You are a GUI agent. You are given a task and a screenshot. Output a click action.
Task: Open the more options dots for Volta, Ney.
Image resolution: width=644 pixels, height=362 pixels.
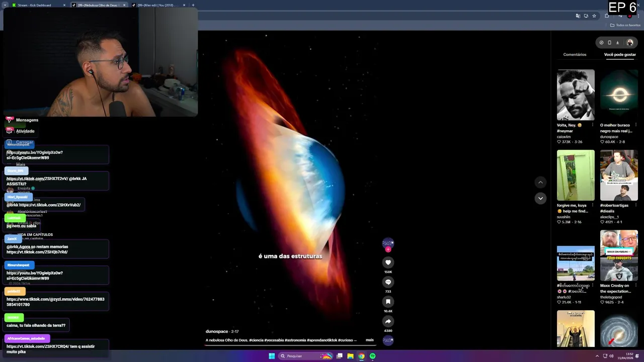pyautogui.click(x=592, y=125)
